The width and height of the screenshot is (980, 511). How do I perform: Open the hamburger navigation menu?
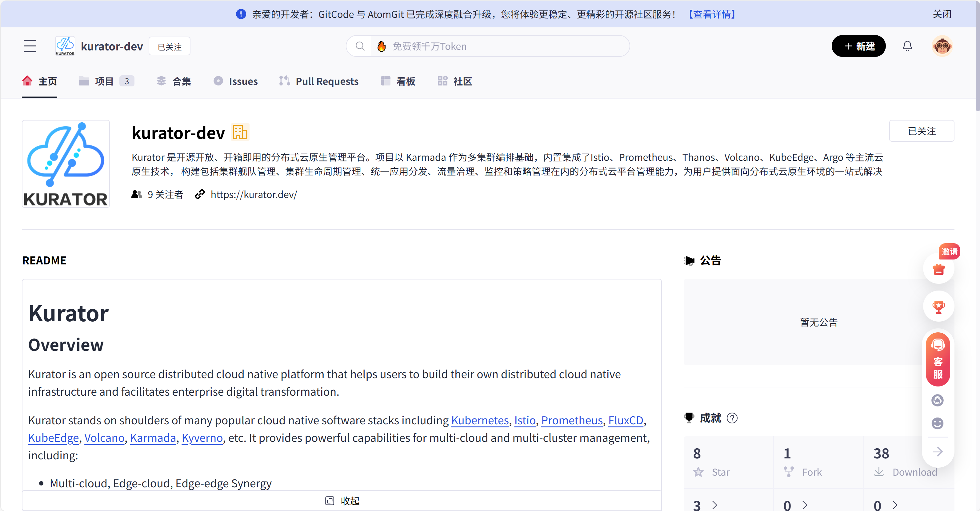pos(30,46)
